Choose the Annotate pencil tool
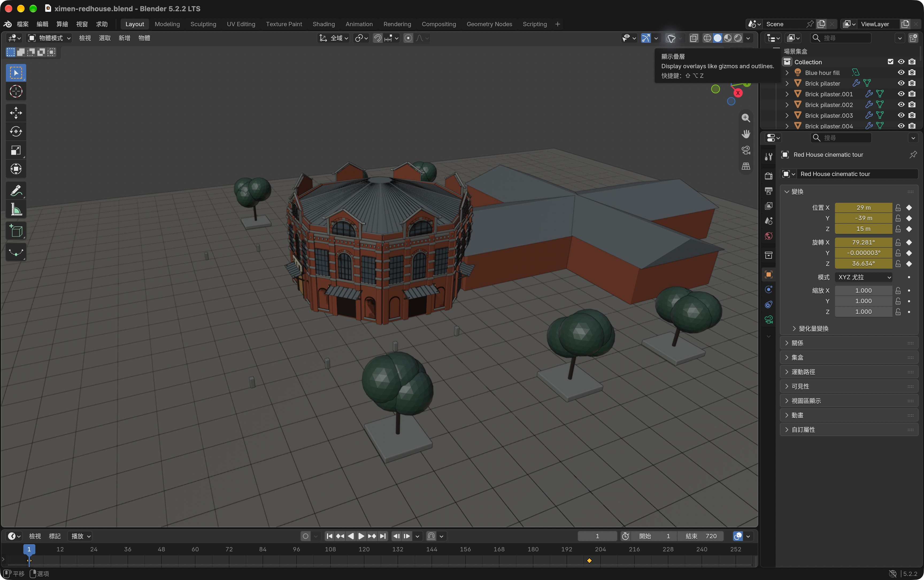 16,191
